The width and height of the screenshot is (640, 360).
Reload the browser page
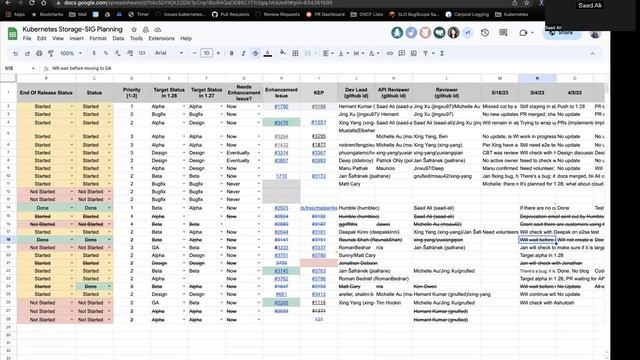tap(32, 3)
